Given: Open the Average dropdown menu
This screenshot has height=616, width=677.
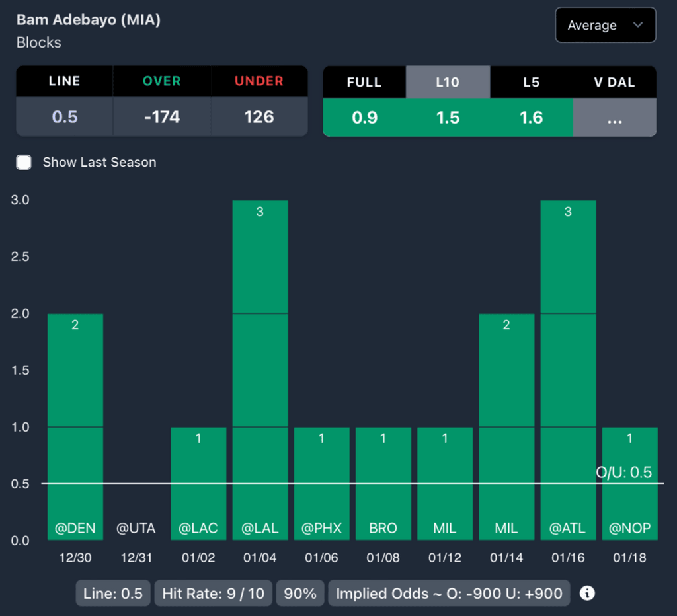Looking at the screenshot, I should [x=606, y=25].
